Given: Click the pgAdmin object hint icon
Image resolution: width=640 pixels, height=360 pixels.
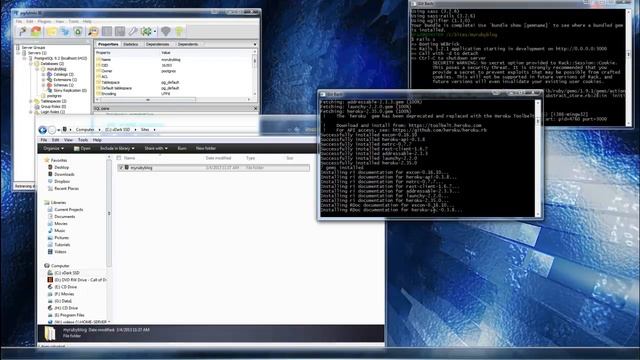Looking at the screenshot, I should [166, 31].
